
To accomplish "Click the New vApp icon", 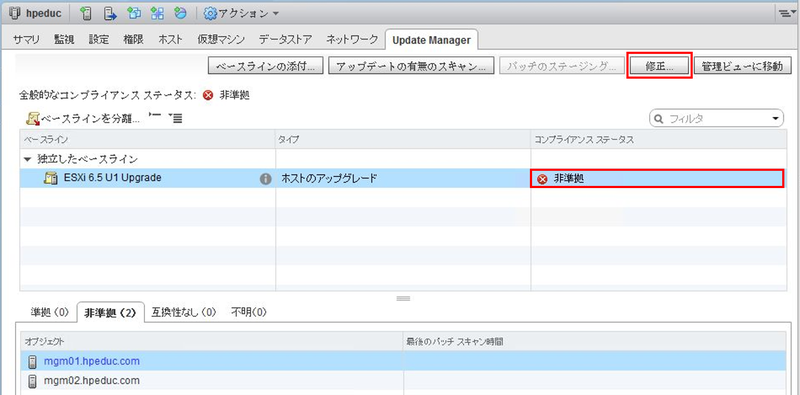I will pos(157,14).
